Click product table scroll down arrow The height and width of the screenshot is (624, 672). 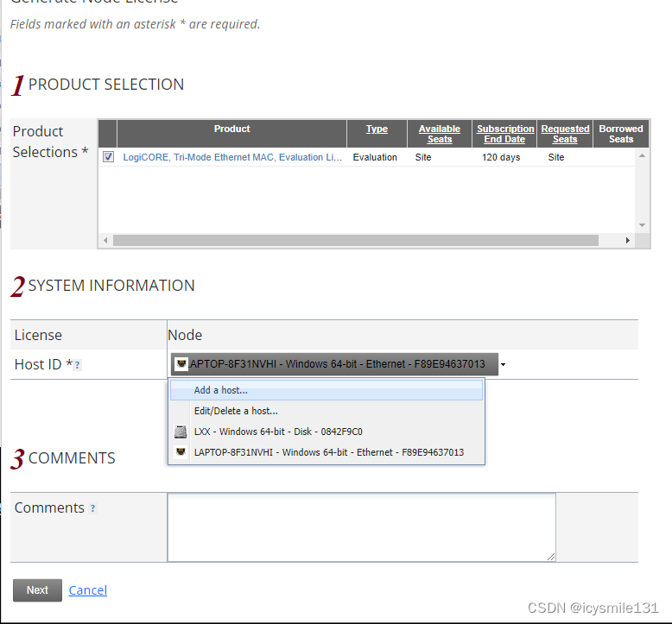coord(642,225)
